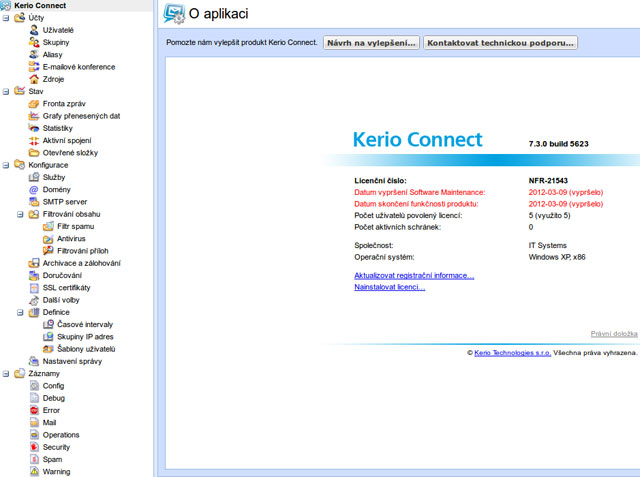Select the Aktivní spojení icon

pos(34,140)
